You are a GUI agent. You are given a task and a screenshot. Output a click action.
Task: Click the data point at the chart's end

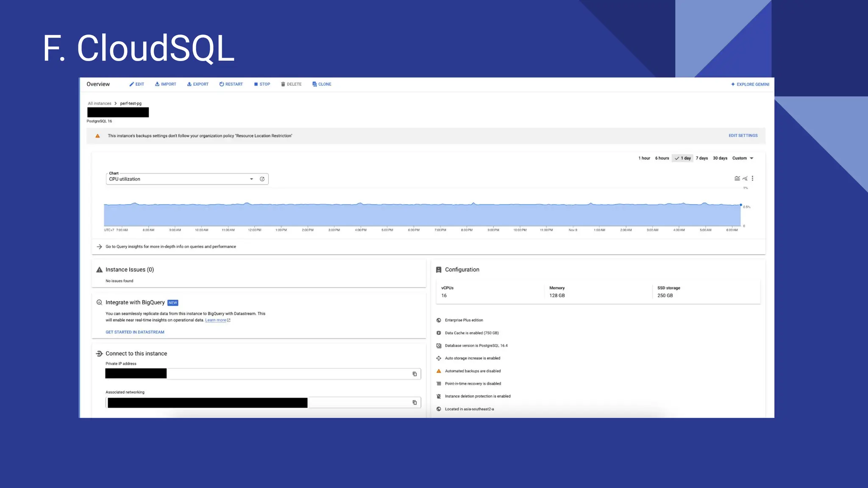[741, 205]
